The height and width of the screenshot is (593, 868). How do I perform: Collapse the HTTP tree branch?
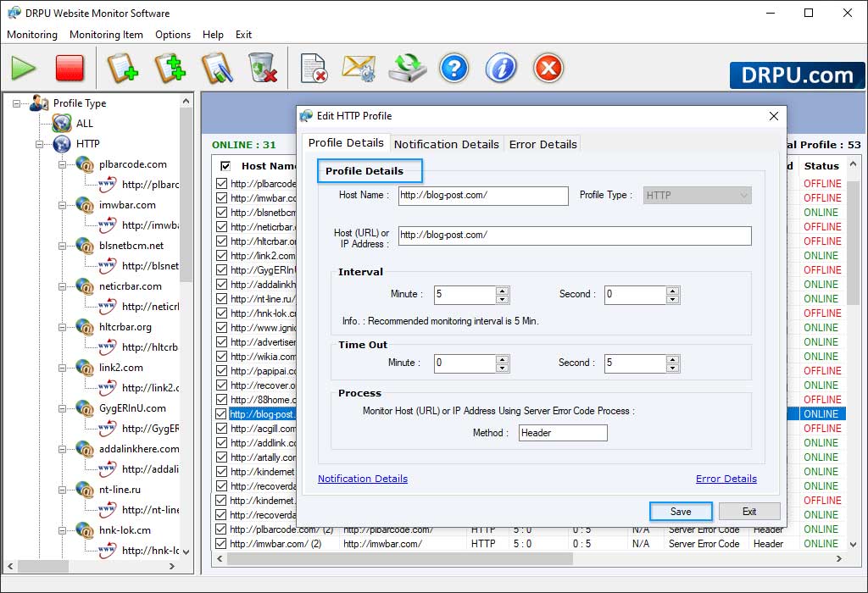point(39,144)
